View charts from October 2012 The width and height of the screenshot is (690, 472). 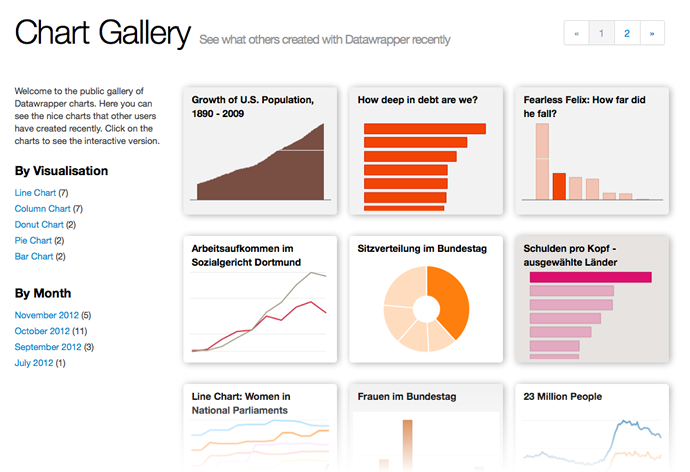(43, 331)
